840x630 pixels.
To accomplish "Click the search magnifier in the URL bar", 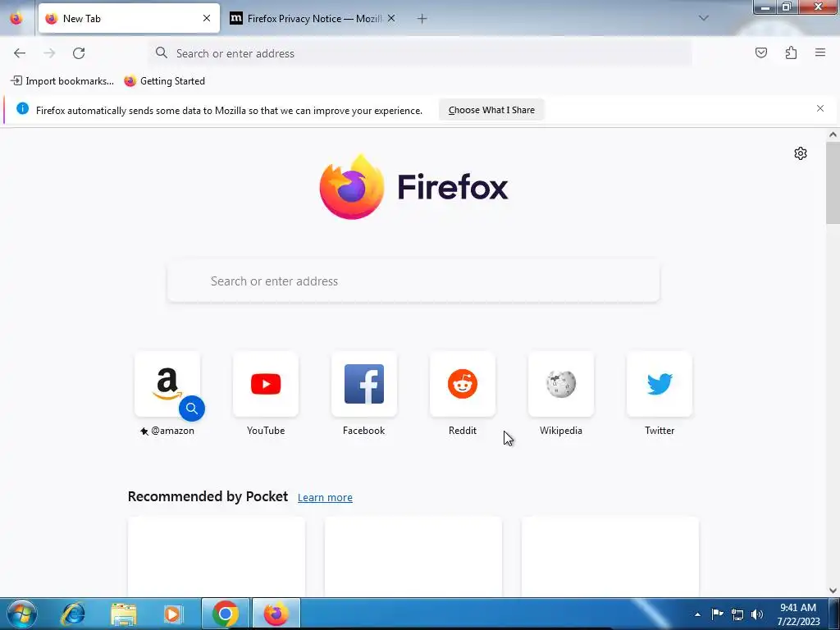I will pos(162,52).
